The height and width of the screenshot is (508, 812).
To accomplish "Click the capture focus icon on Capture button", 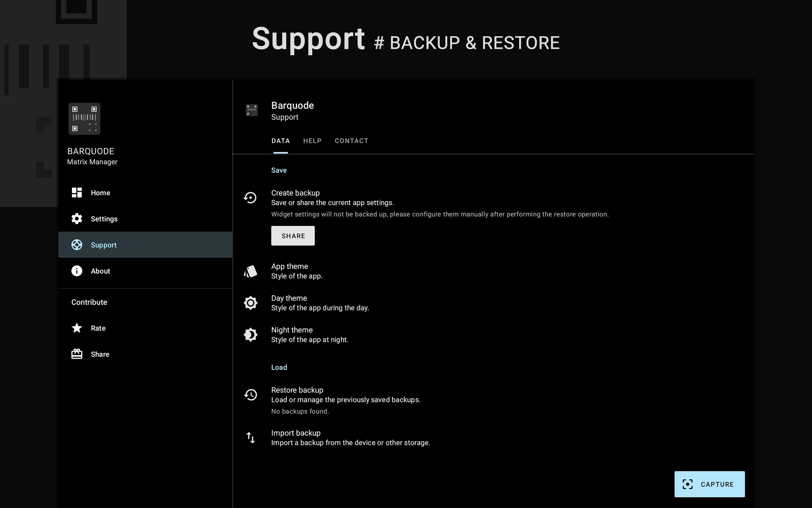I will (688, 484).
